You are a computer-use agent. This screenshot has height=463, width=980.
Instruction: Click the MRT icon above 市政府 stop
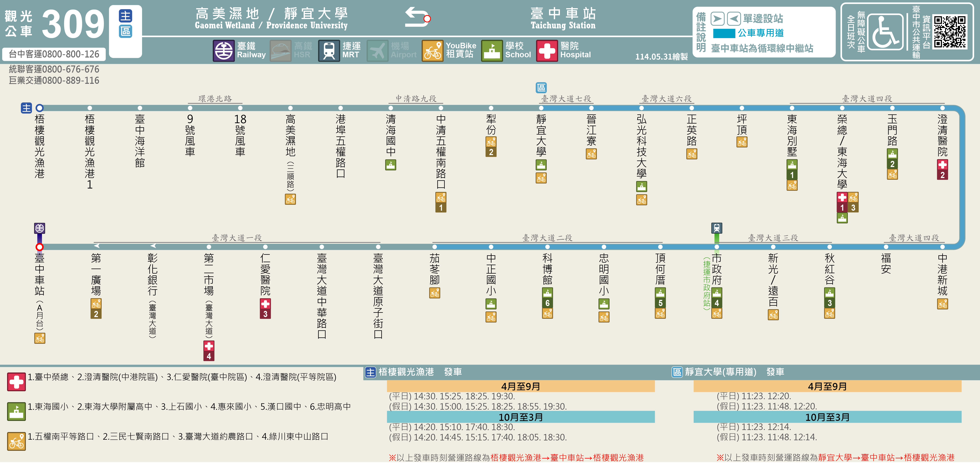[717, 228]
